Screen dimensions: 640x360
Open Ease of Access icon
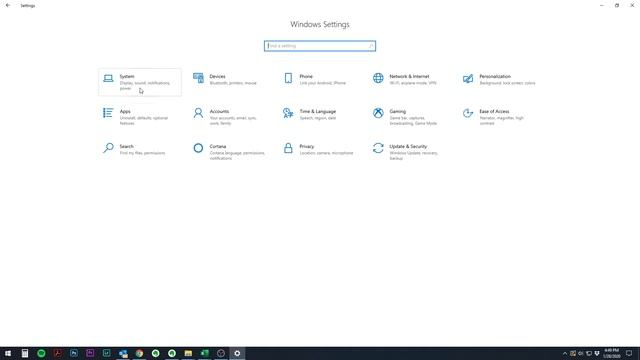click(468, 113)
